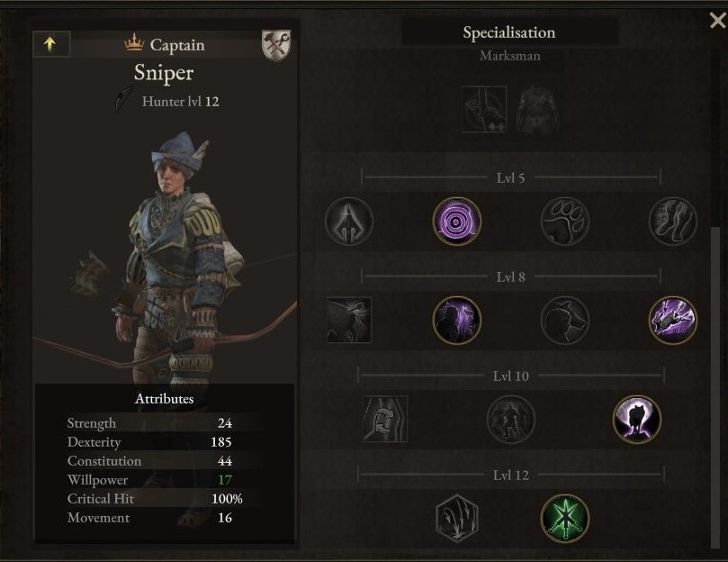Pick the footprints skill icon at Lvl 5

tap(673, 222)
